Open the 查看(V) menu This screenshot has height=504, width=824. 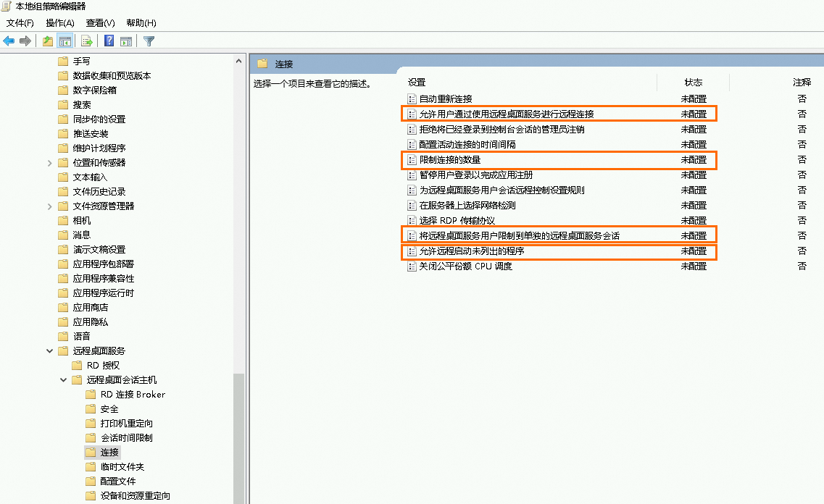100,23
